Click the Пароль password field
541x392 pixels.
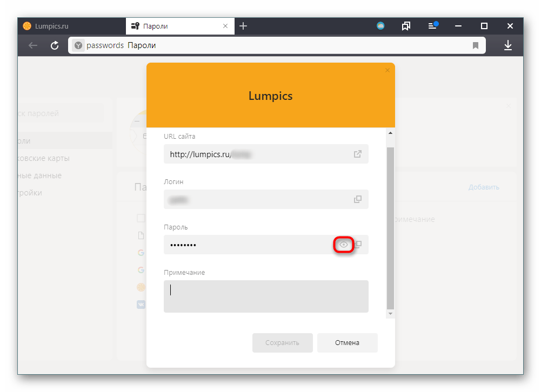pyautogui.click(x=249, y=245)
